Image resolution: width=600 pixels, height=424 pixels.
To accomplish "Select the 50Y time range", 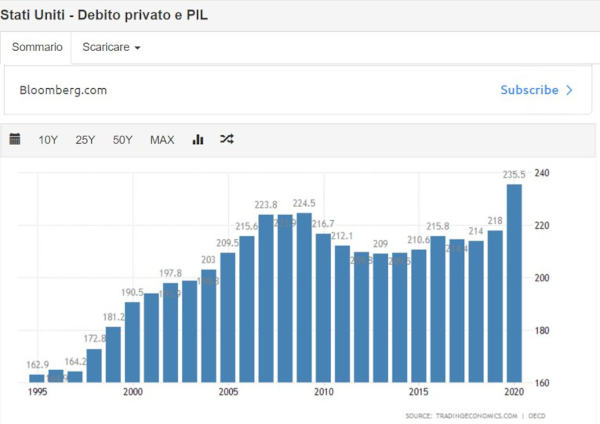I will pos(122,140).
